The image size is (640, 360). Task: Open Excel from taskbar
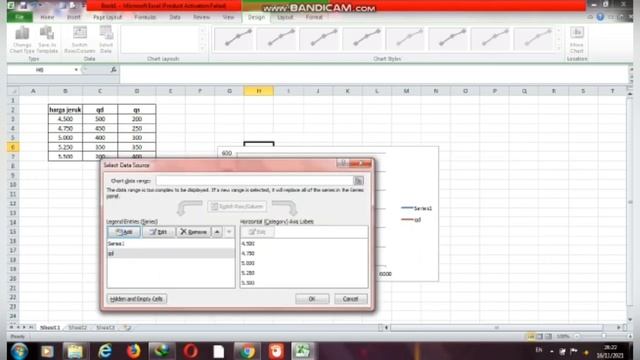(x=303, y=351)
